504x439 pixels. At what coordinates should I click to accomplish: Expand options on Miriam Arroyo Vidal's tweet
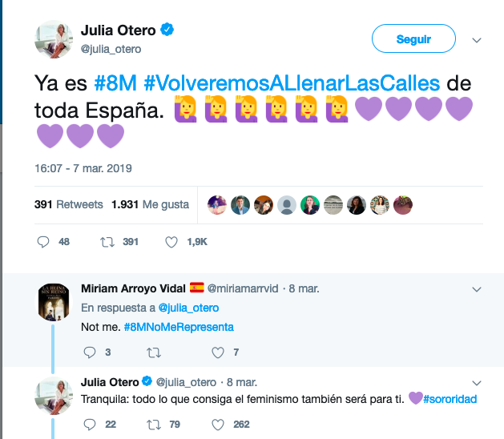click(x=477, y=289)
